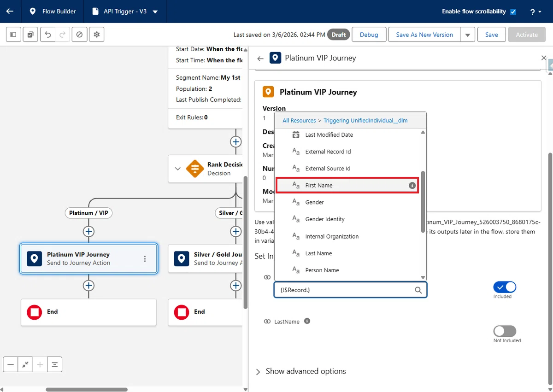Select the Platinum / VIP branch label
The width and height of the screenshot is (553, 392).
[88, 213]
